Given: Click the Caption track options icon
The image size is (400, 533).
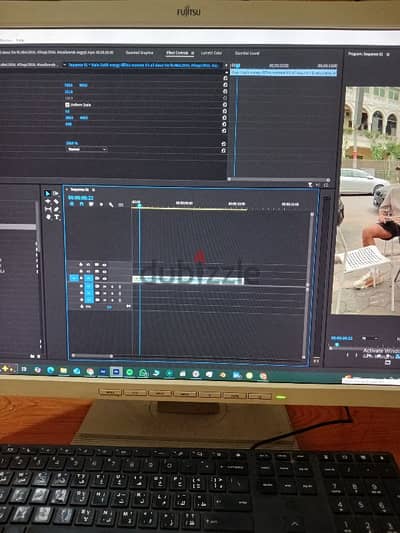Looking at the screenshot, I should [121, 205].
